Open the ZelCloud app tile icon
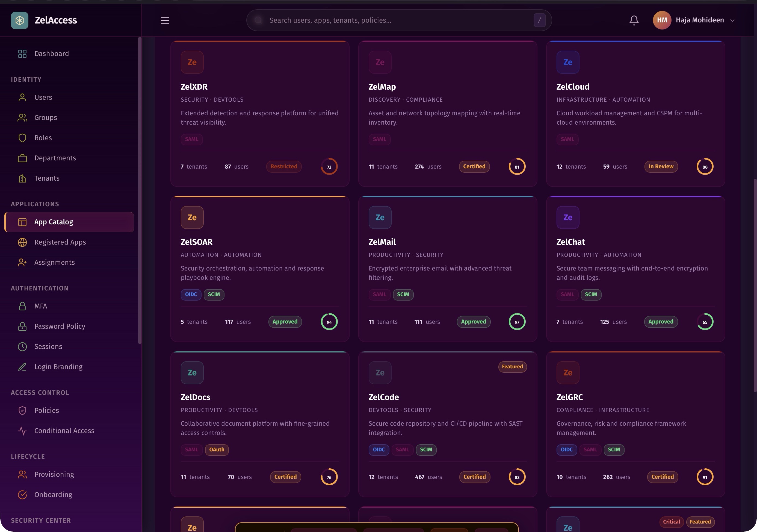 567,62
